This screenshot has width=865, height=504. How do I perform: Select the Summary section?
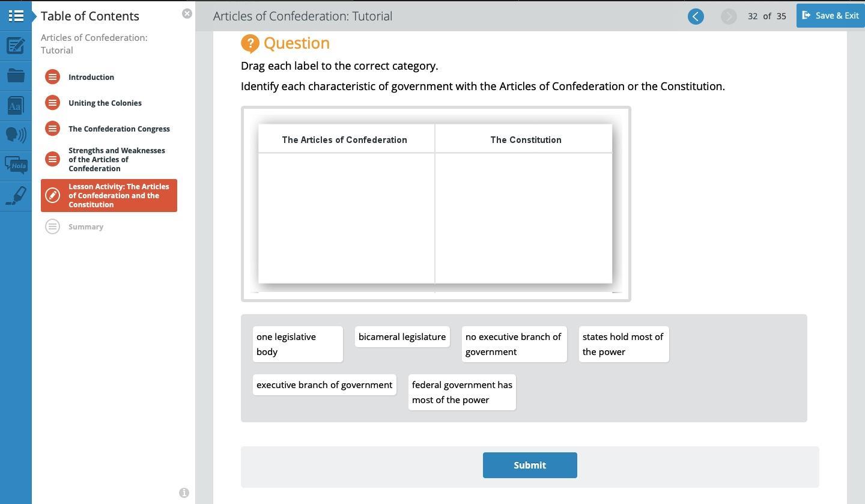point(86,226)
